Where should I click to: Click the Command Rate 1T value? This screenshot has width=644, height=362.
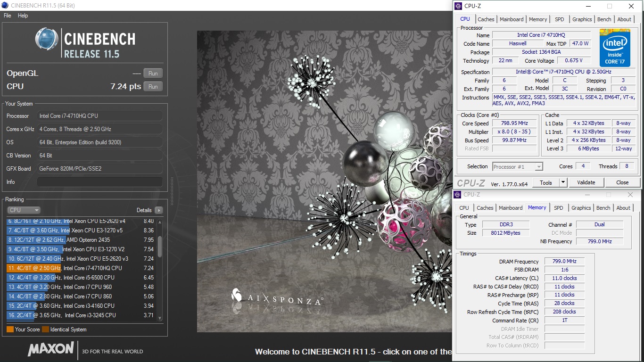pyautogui.click(x=564, y=321)
